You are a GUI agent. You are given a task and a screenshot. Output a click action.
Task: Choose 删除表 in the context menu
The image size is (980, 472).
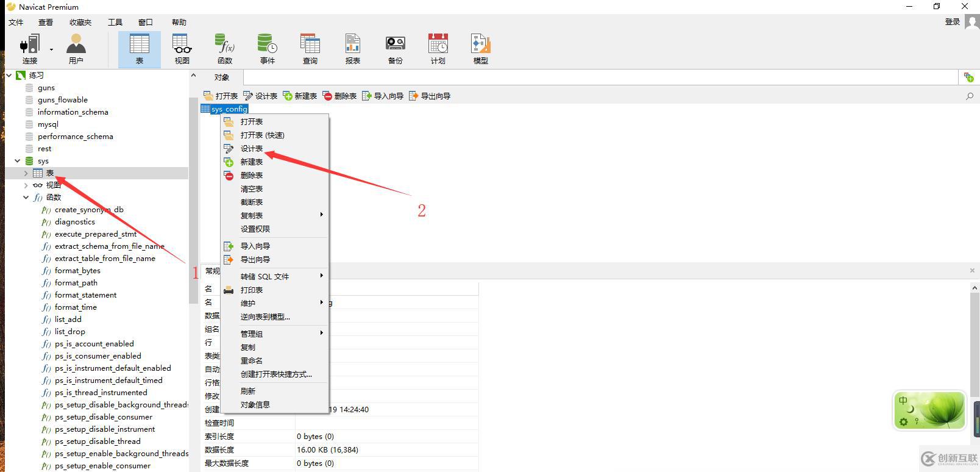click(274, 176)
